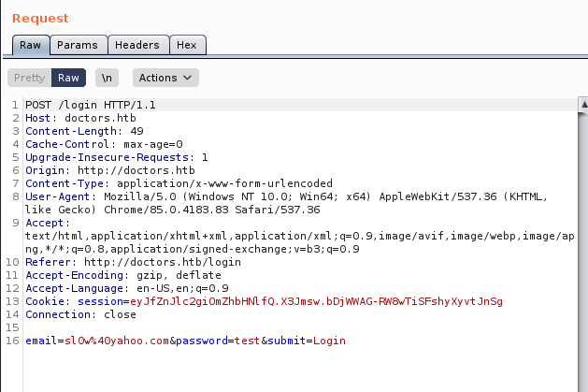Viewport: 588px width, 392px height.
Task: Switch to the Raw request tab
Action: (30, 45)
